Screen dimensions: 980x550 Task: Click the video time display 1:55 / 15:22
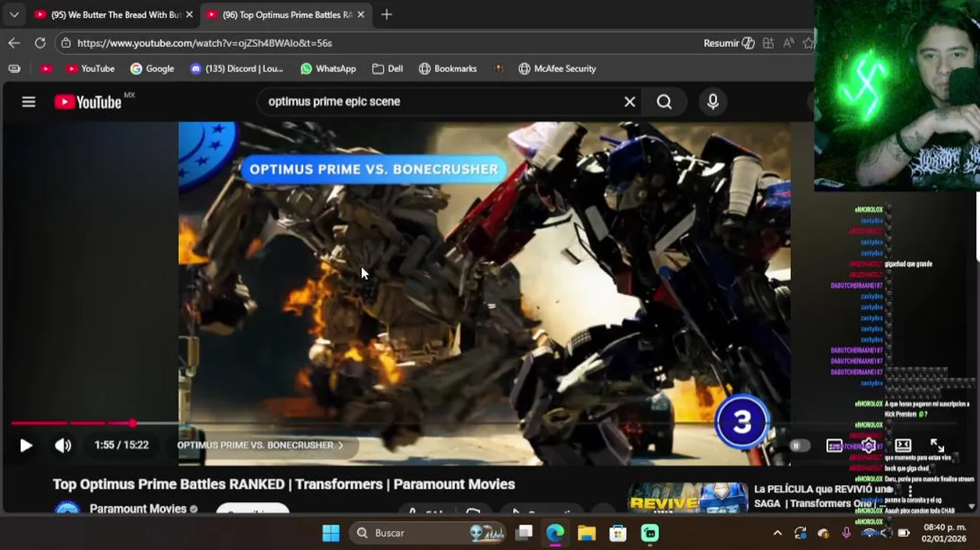(121, 445)
